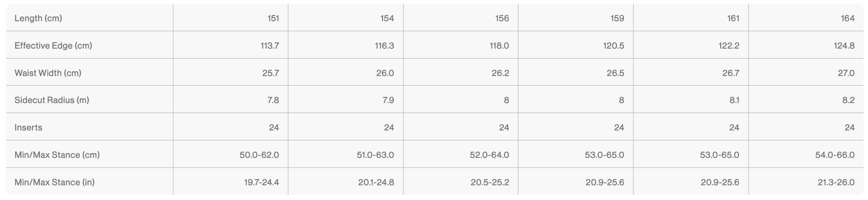Image resolution: width=868 pixels, height=200 pixels.
Task: Click the 113.7 effective edge value
Action: pos(270,46)
